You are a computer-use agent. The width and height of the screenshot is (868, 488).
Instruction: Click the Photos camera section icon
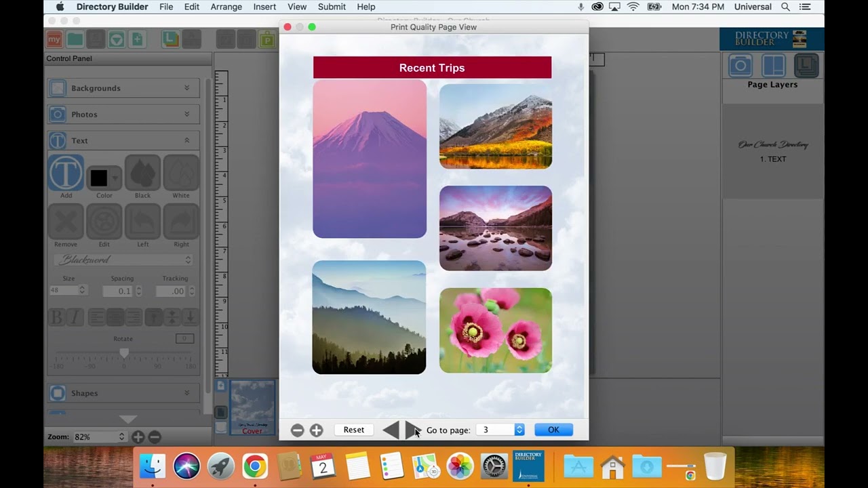coord(58,114)
